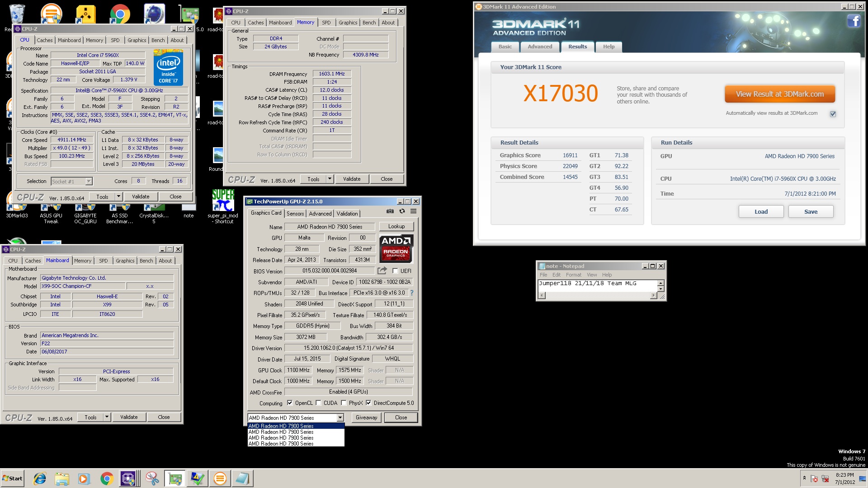Screen dimensions: 868x488
Task: Open the Help tab in 3DMark 11
Action: pos(609,47)
